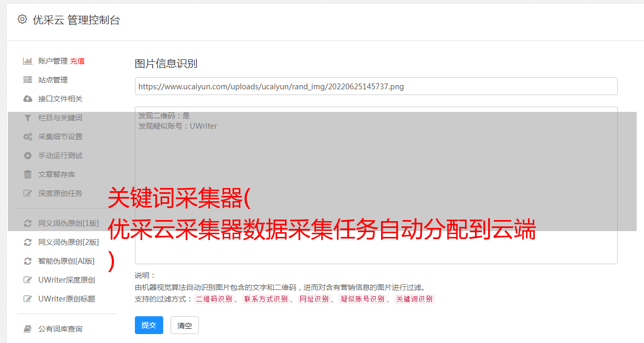Click the play icon next to 手动运行测试
This screenshot has height=343, width=644.
coord(28,155)
